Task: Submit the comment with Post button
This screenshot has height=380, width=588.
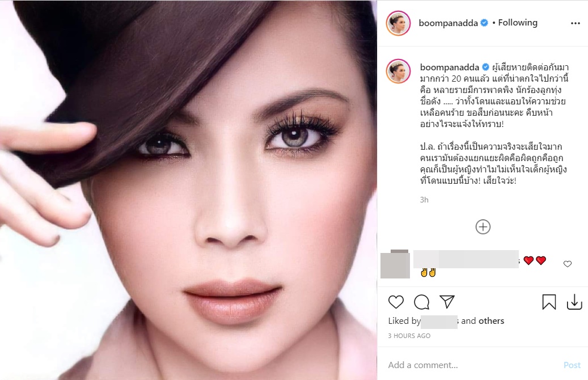Action: [572, 365]
